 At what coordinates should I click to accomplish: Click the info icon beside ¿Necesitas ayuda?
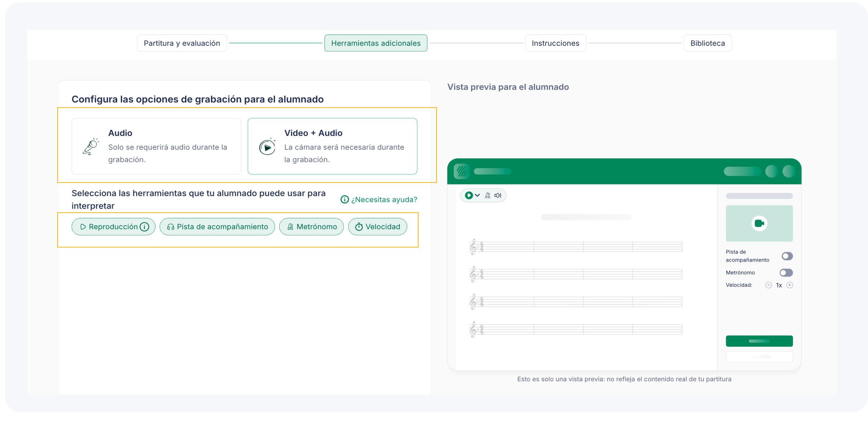point(344,199)
